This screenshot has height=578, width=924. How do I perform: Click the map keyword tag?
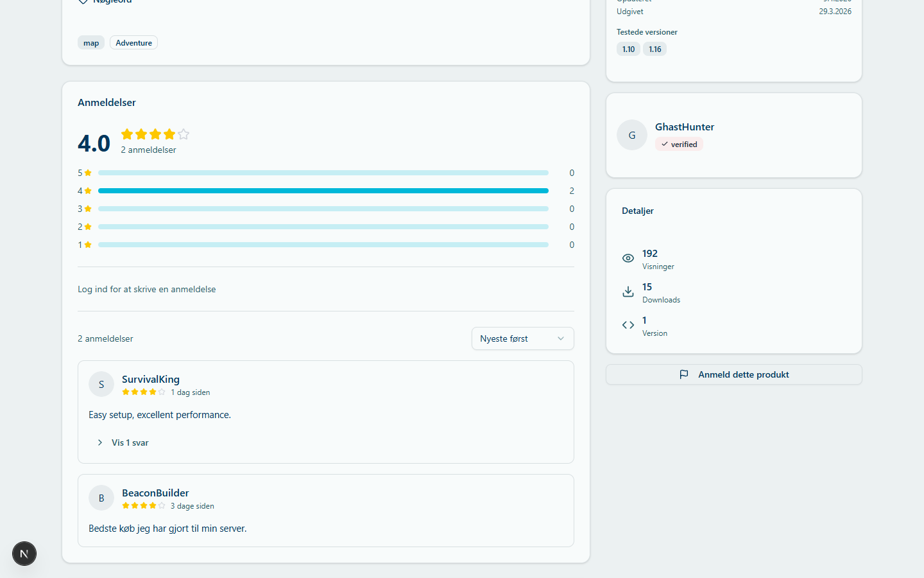tap(91, 43)
